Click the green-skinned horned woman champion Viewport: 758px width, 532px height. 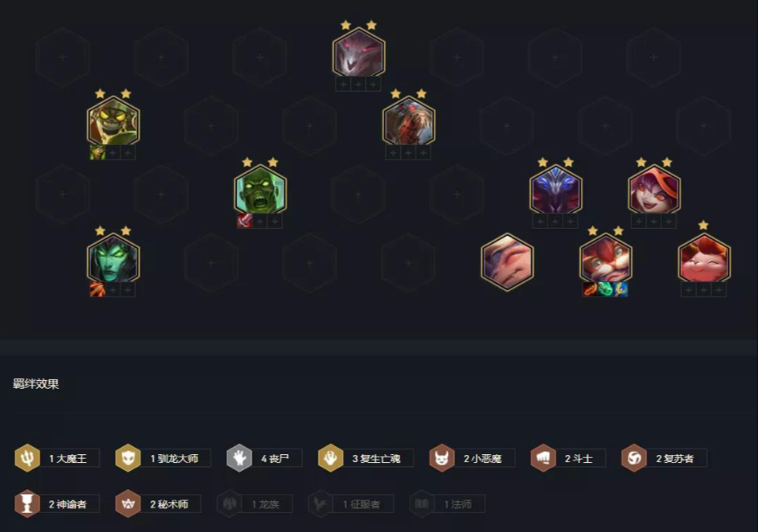114,259
